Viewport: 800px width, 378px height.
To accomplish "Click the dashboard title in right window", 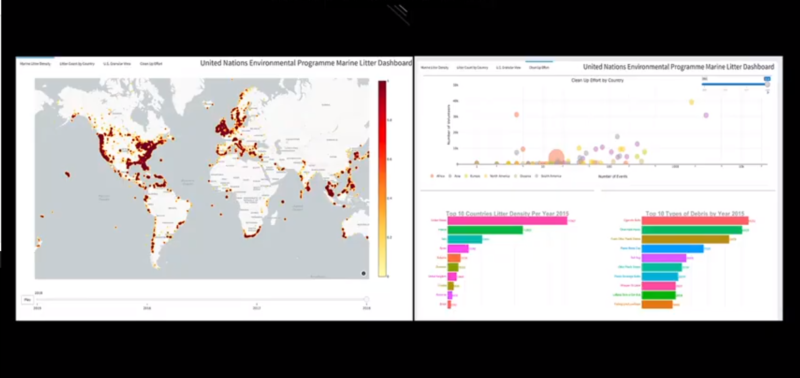I will coord(679,67).
